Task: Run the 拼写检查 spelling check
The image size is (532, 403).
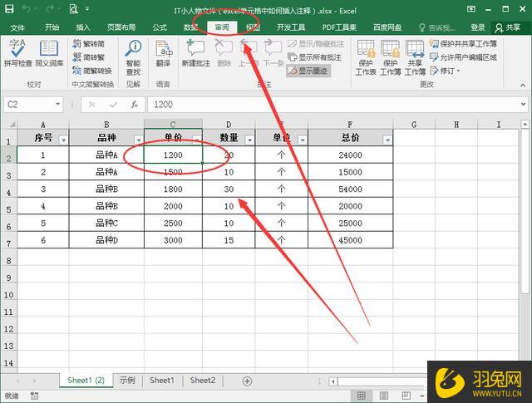Action: pyautogui.click(x=17, y=52)
